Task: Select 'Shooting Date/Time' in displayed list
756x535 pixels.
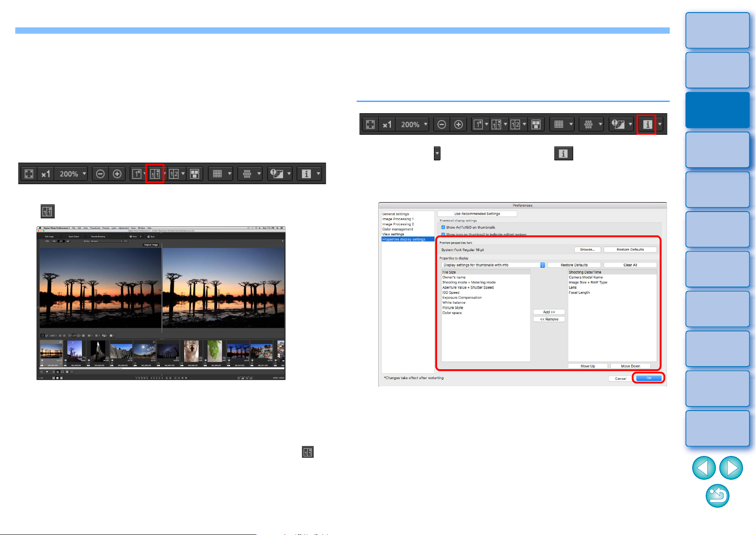Action: coord(585,272)
